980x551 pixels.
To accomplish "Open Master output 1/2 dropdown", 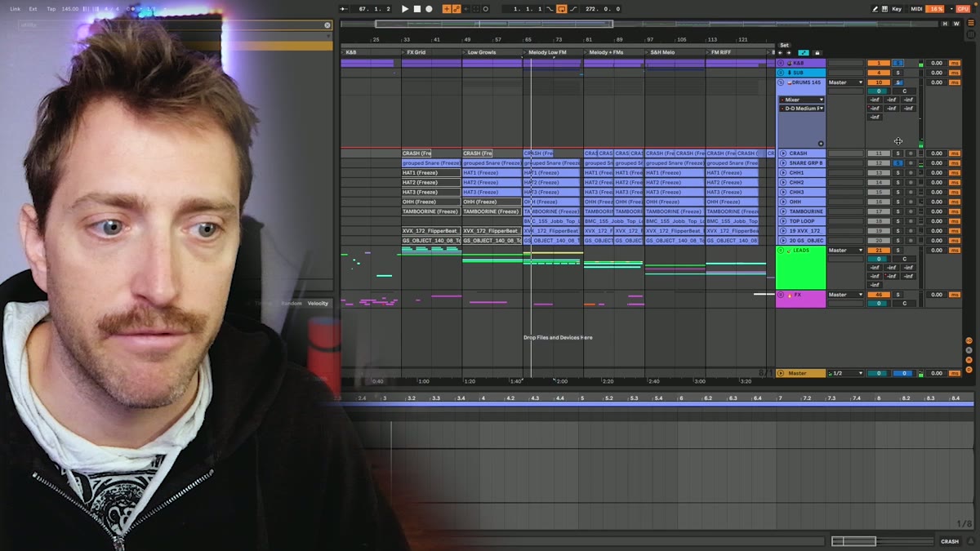I will [x=845, y=373].
